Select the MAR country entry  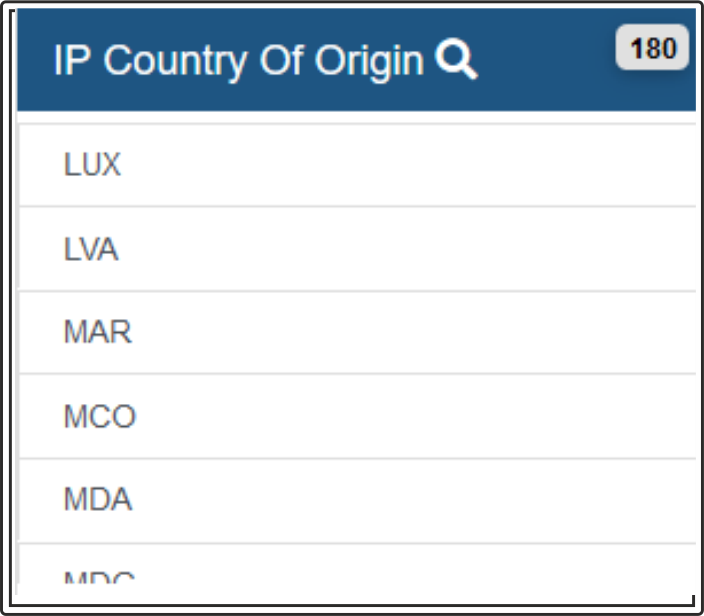coord(357,332)
